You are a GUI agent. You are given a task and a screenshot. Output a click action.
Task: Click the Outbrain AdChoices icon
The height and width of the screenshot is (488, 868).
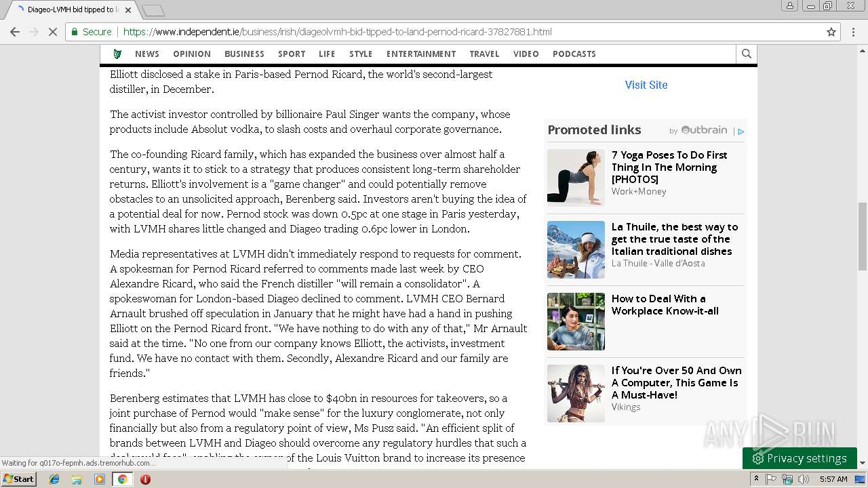[741, 131]
